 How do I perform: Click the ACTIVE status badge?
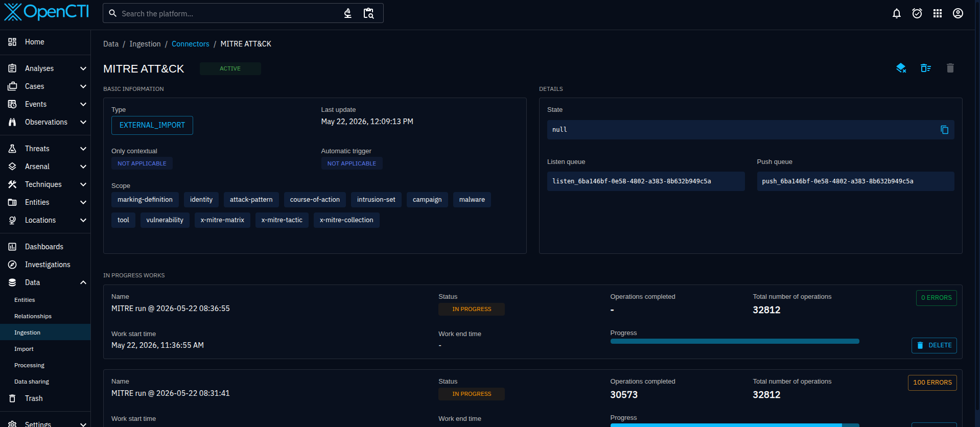230,68
